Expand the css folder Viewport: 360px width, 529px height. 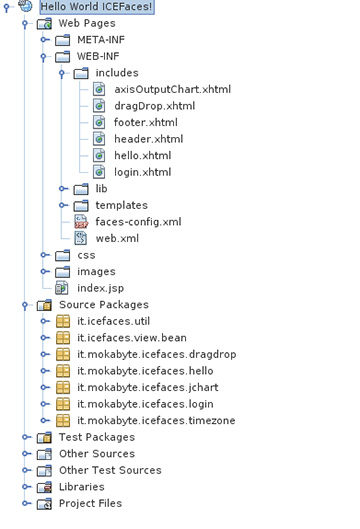(45, 255)
